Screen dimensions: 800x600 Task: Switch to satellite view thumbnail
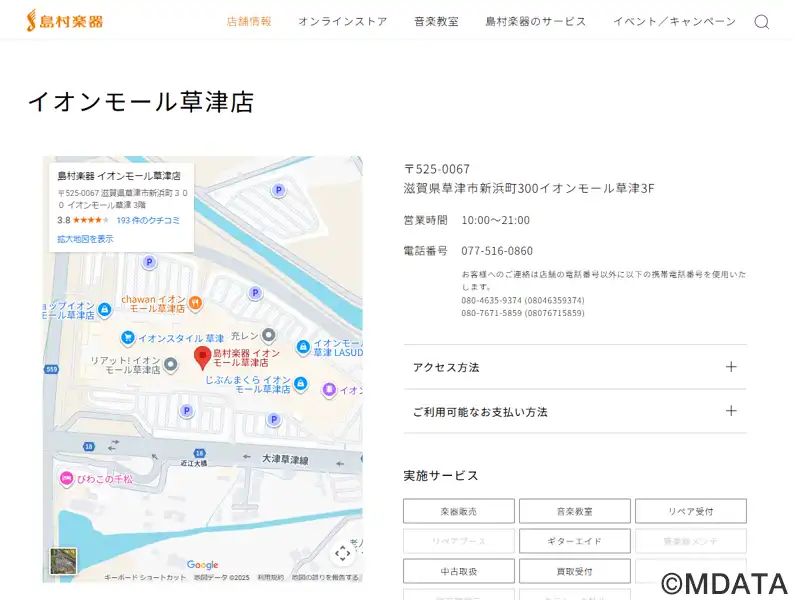point(63,561)
